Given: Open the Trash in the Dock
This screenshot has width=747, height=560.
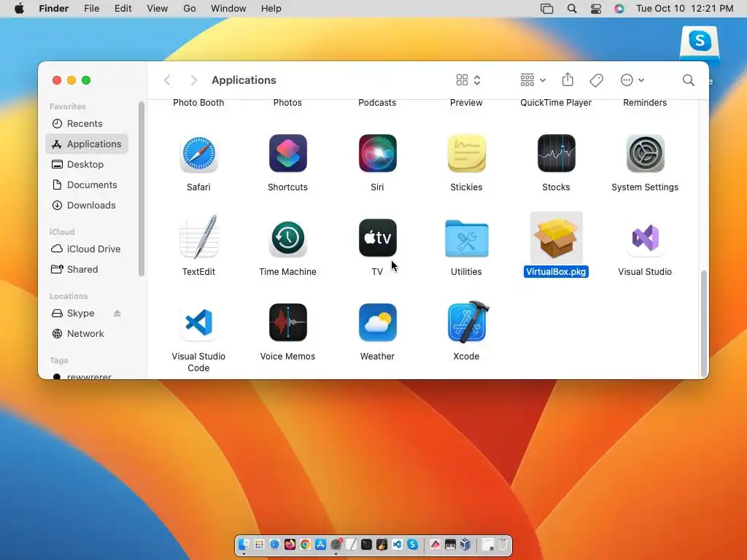Looking at the screenshot, I should click(x=503, y=545).
